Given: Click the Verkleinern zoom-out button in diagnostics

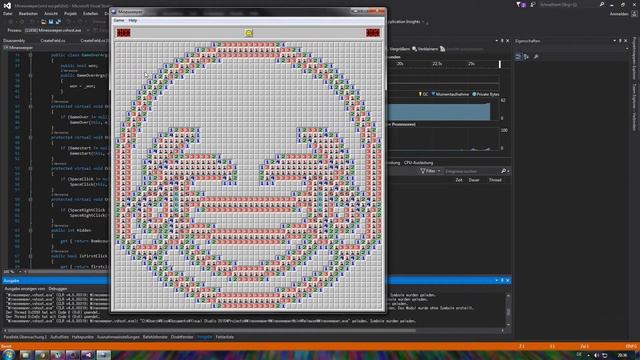Looking at the screenshot, I should tap(424, 49).
